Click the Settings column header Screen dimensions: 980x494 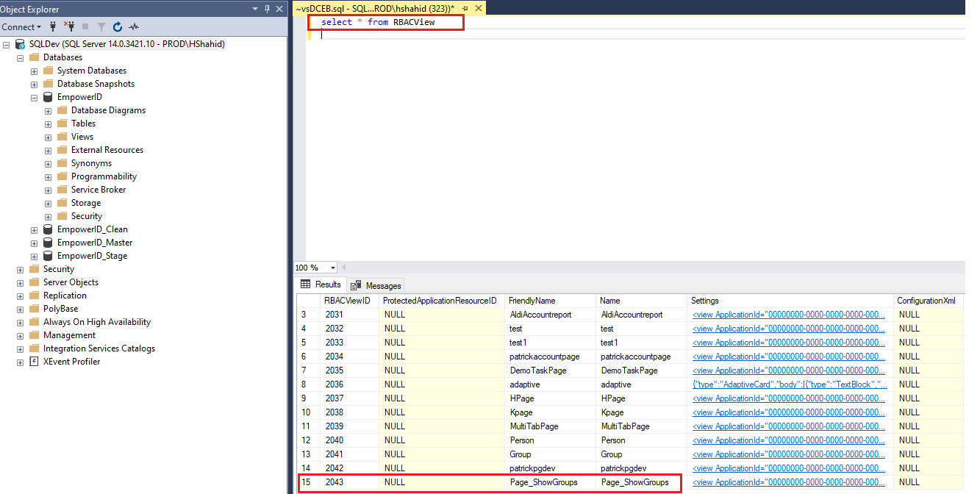[790, 301]
